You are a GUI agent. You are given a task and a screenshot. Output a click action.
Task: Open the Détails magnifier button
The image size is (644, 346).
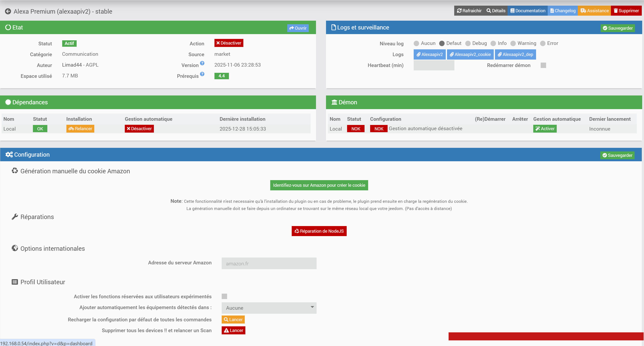(x=496, y=11)
